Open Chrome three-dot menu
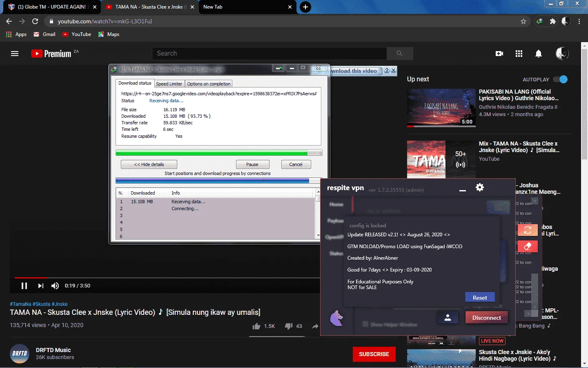 (x=579, y=21)
